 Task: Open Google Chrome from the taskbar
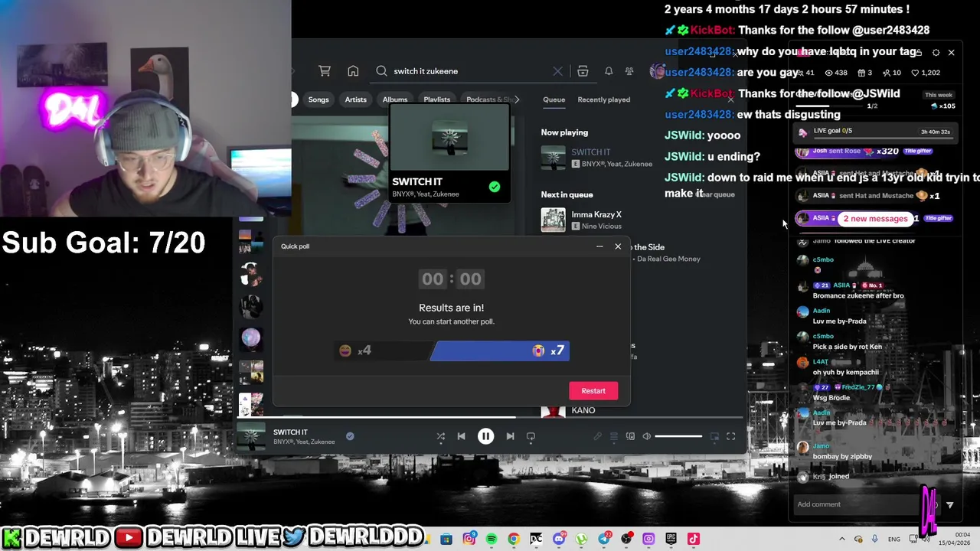(514, 539)
